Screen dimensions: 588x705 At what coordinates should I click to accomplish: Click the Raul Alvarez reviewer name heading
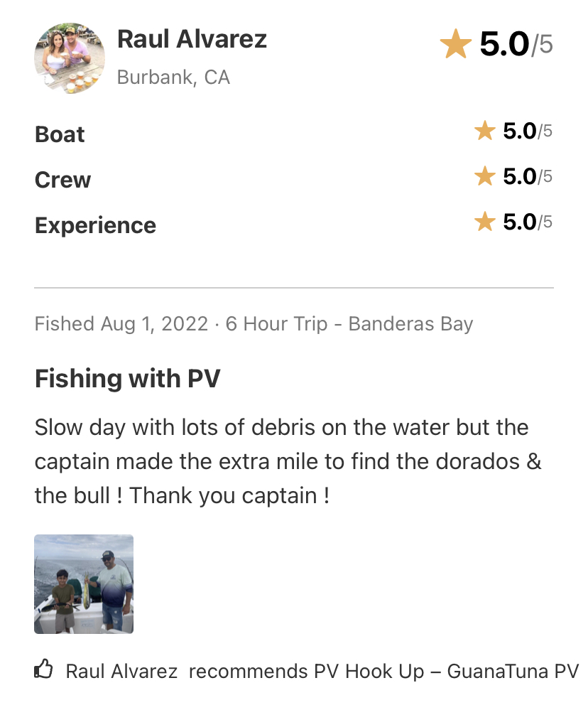pos(192,39)
